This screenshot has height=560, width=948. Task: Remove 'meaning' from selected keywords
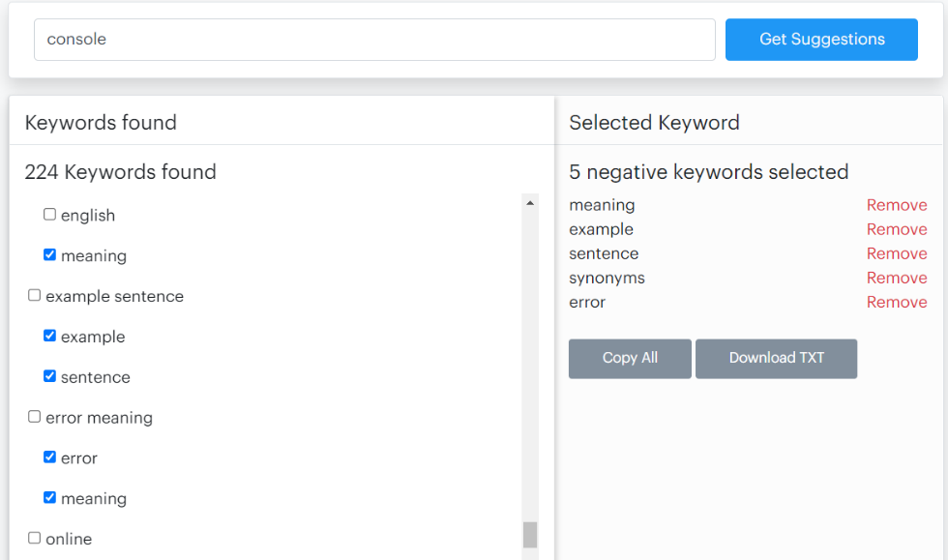pos(897,205)
